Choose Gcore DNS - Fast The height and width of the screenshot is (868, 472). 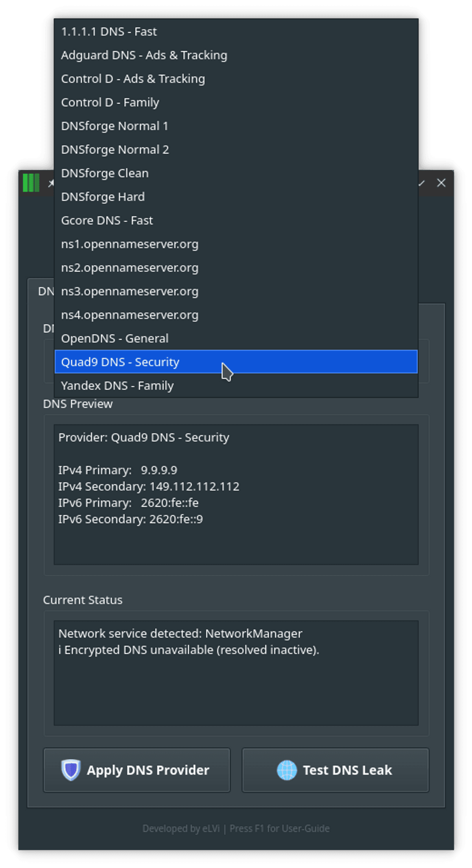107,220
